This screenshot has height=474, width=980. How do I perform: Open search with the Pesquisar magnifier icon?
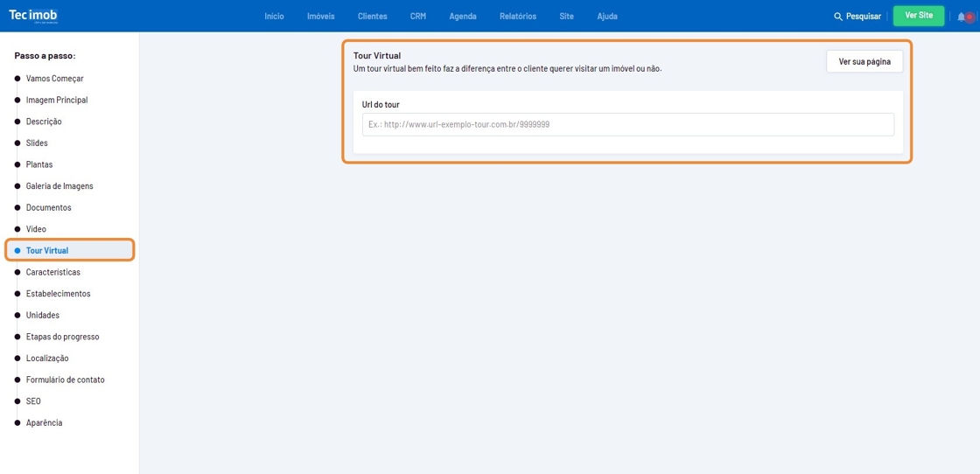pos(838,17)
